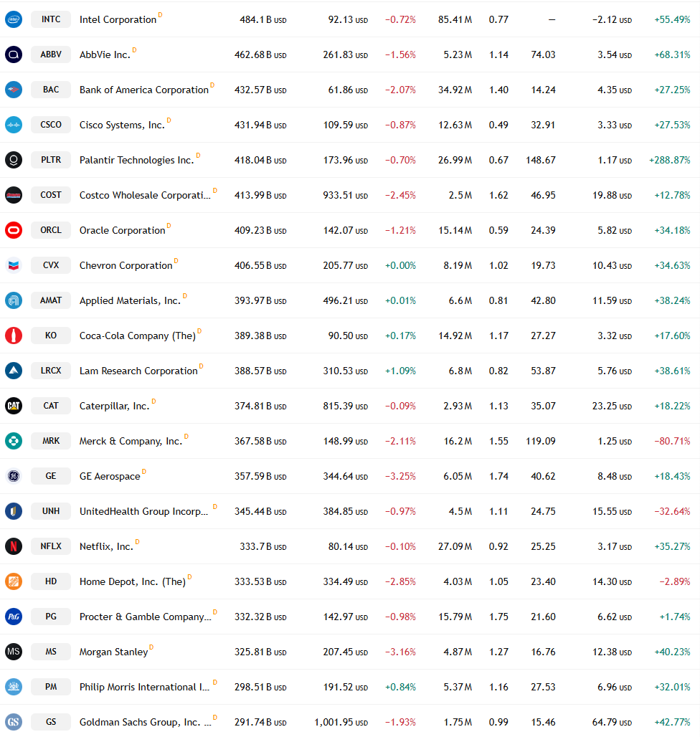Open Chevron Corporation company link
The width and height of the screenshot is (700, 737).
point(126,265)
